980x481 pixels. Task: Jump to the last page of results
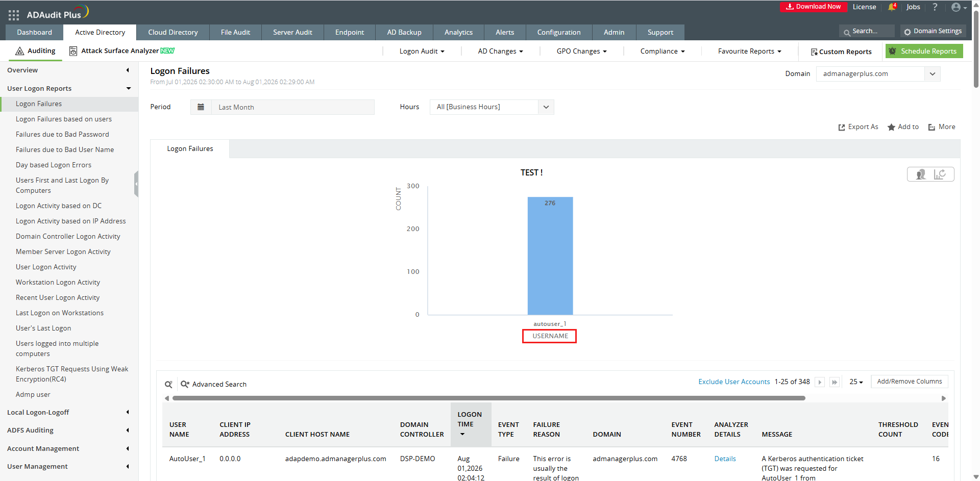pos(835,382)
